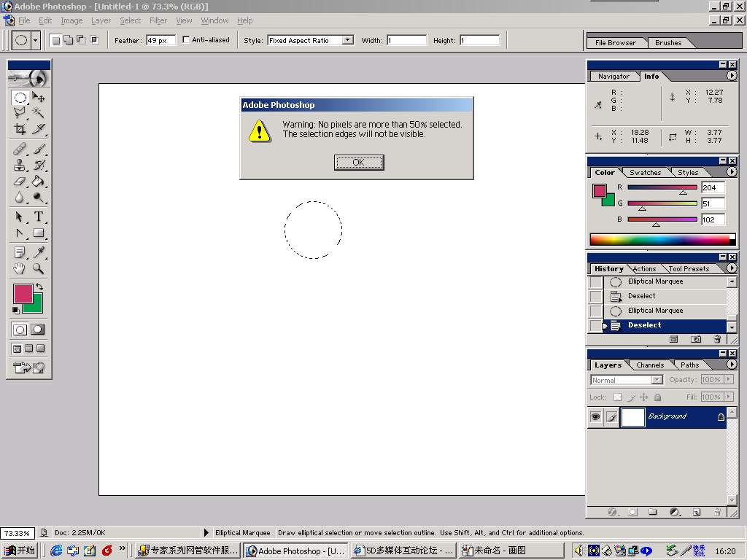Select the Healing Brush tool

(x=20, y=149)
